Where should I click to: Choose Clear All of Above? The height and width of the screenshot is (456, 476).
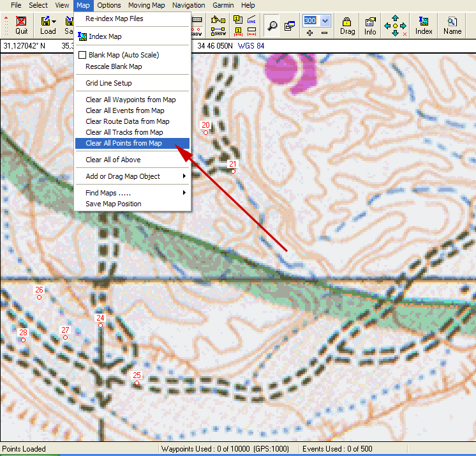tap(132, 160)
